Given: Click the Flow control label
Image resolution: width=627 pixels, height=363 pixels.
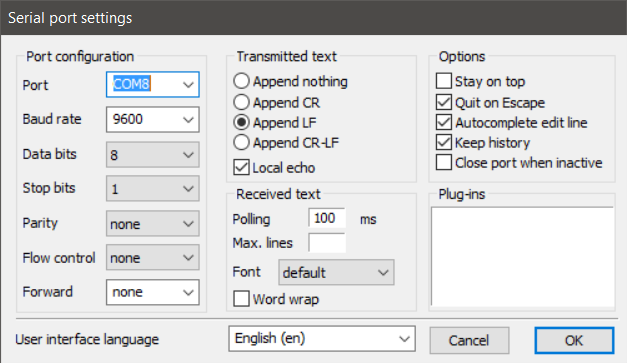Looking at the screenshot, I should pos(59,258).
